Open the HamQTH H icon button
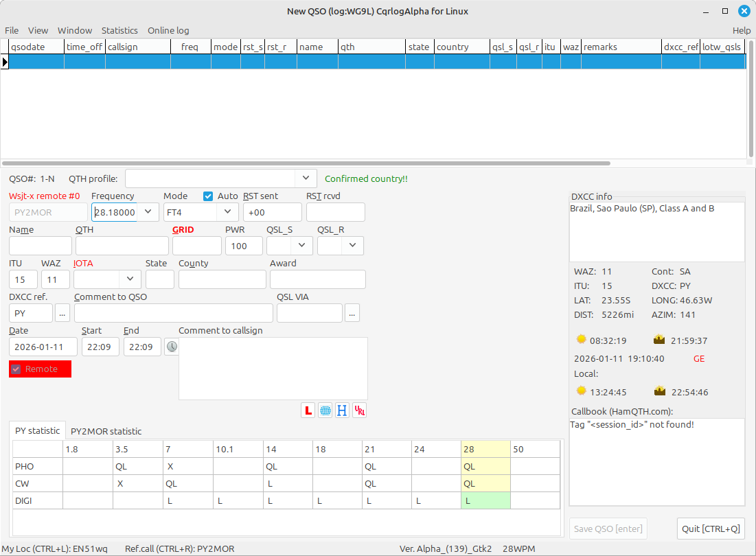 coord(342,410)
